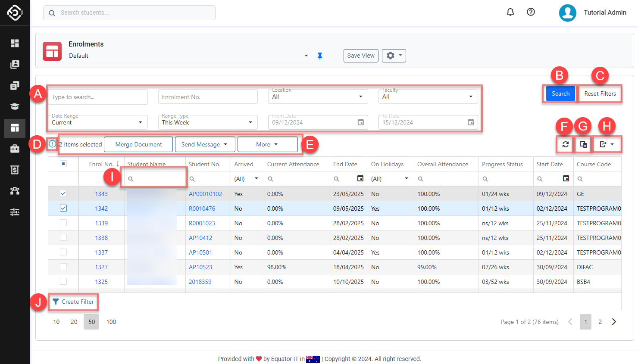Click the blue Search button

coord(560,93)
